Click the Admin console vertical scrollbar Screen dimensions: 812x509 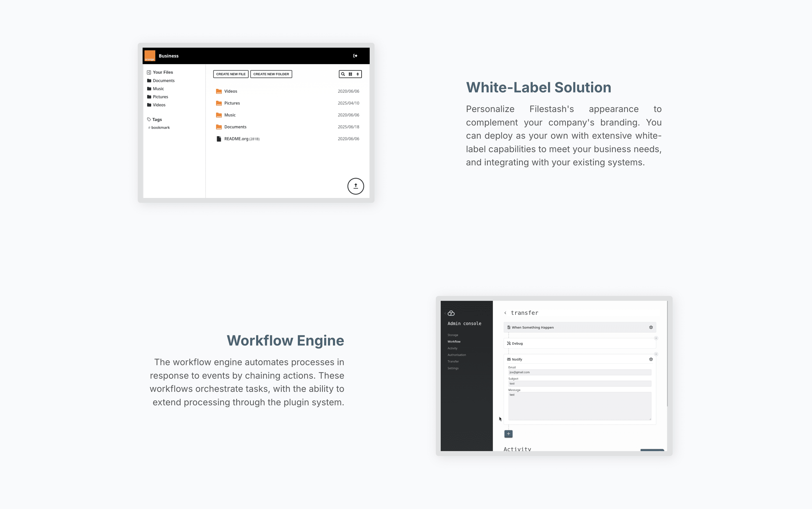[667, 353]
